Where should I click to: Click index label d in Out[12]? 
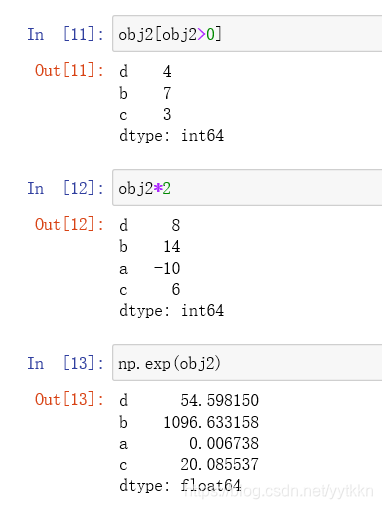coord(123,225)
